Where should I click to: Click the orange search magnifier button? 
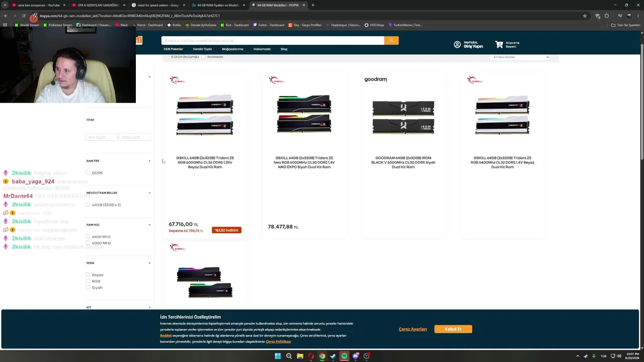tap(391, 40)
